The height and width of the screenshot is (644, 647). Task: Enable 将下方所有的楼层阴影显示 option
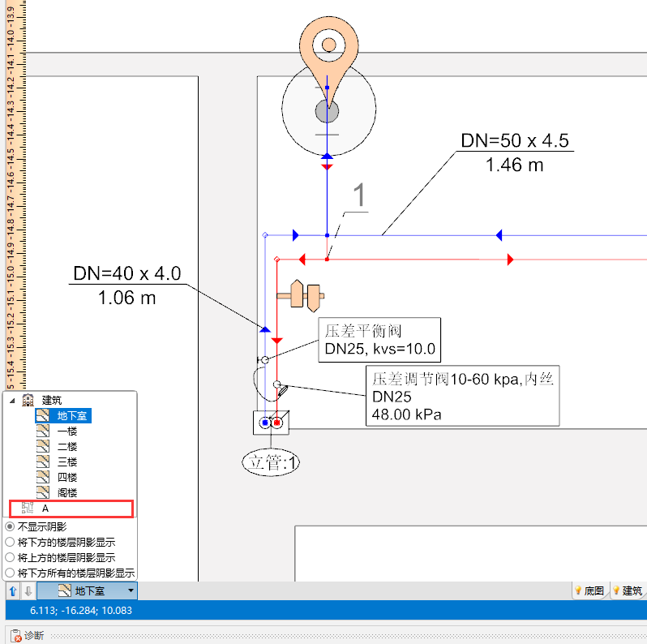click(10, 573)
